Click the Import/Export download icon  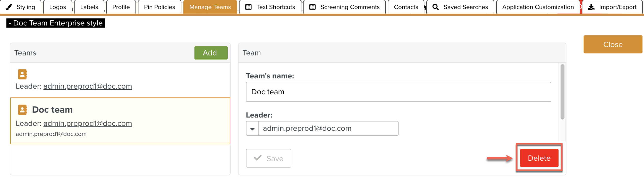591,7
